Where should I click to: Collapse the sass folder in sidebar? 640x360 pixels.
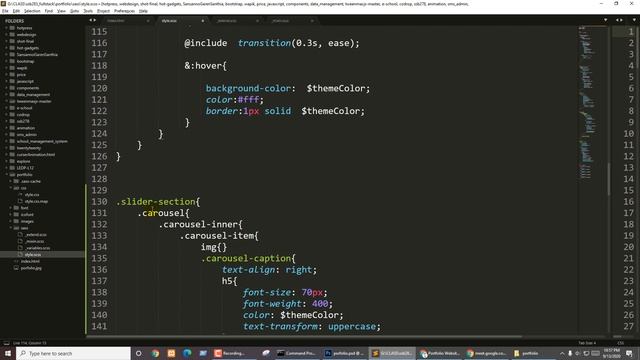pyautogui.click(x=11, y=228)
